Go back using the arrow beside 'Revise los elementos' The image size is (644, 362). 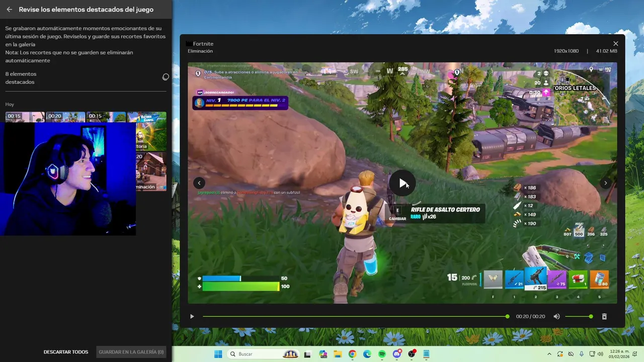9,10
